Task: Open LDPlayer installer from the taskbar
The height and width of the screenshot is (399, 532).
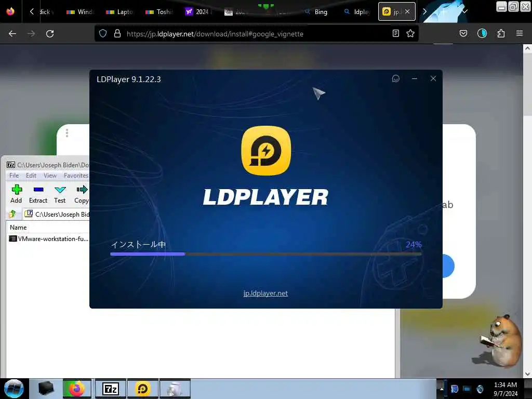Action: (x=143, y=389)
